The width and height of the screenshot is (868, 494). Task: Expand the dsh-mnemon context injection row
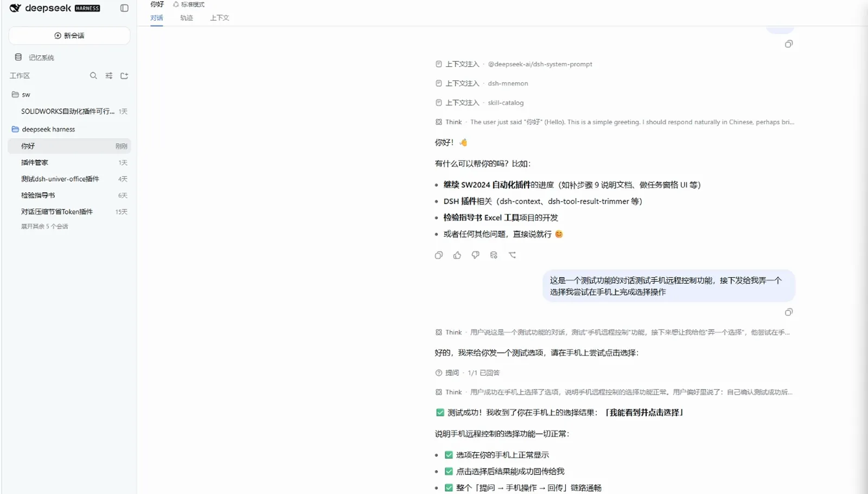482,84
